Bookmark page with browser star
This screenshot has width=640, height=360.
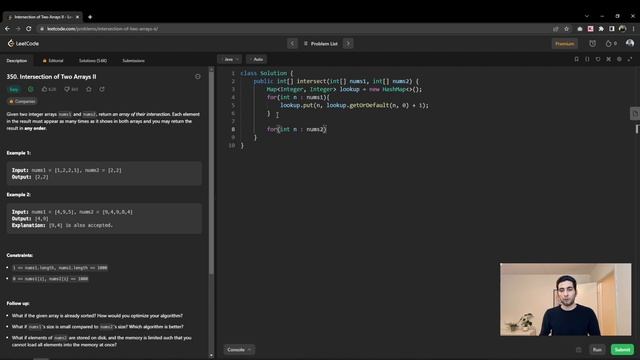566,29
